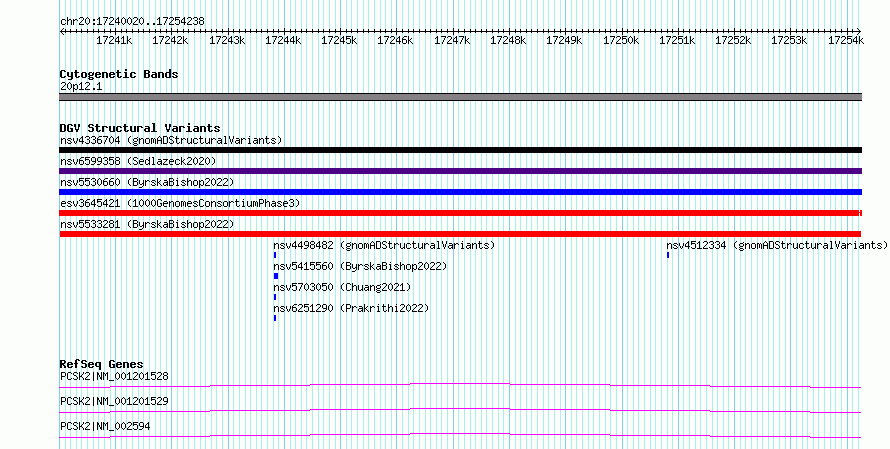The width and height of the screenshot is (890, 449).
Task: Open variant esv3645421 1000Genomes label
Action: coord(180,203)
